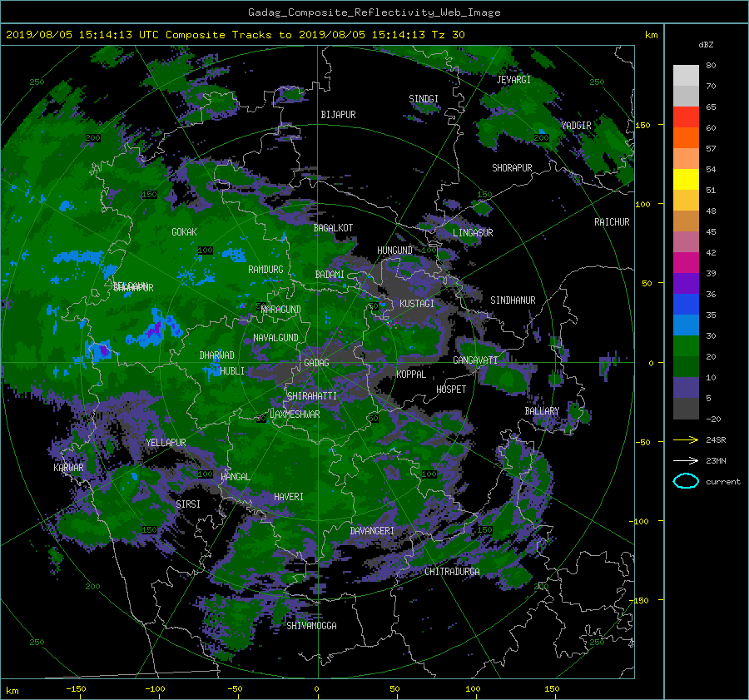Click the yellow 24SR track arrow
Image resolution: width=749 pixels, height=700 pixels.
(x=686, y=439)
